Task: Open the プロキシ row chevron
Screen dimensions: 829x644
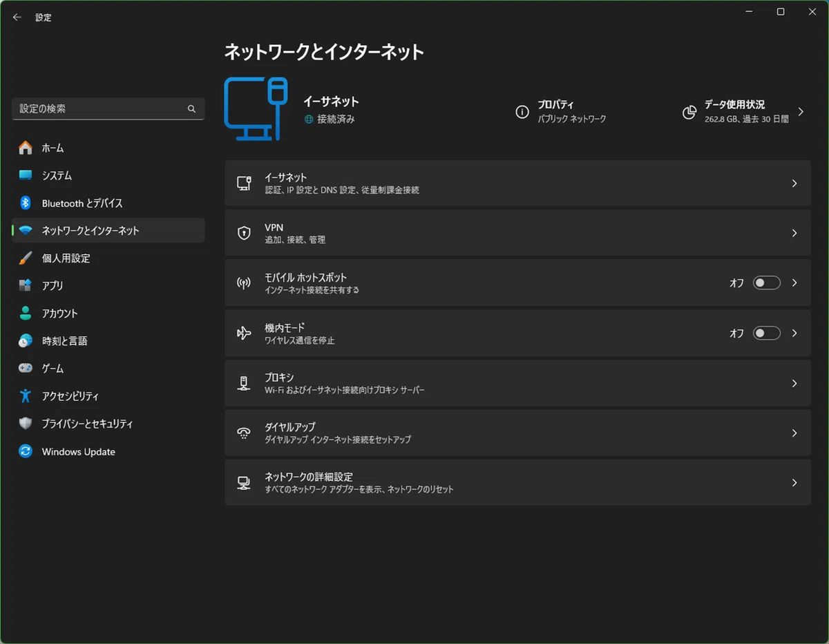Action: click(x=794, y=383)
